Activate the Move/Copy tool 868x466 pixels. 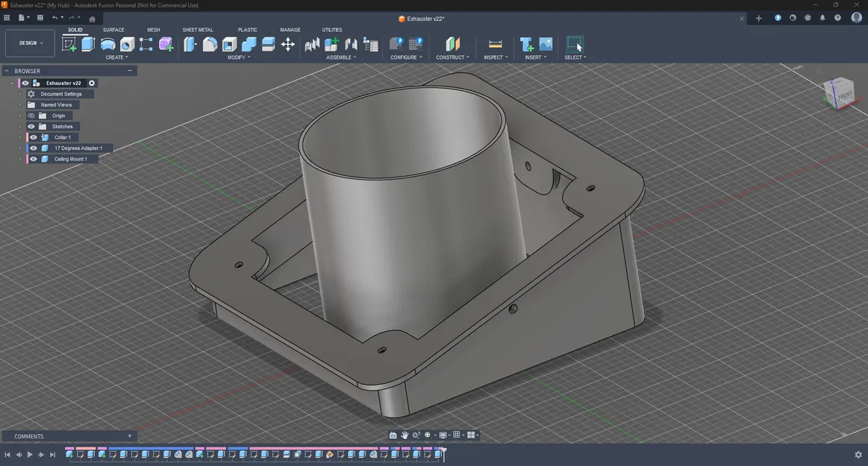pos(288,45)
